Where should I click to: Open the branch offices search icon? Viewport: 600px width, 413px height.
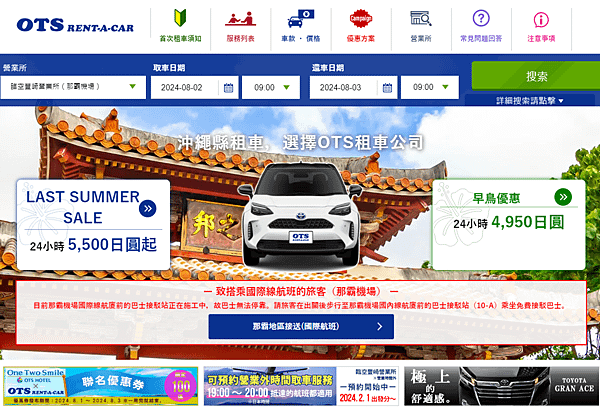pyautogui.click(x=421, y=18)
